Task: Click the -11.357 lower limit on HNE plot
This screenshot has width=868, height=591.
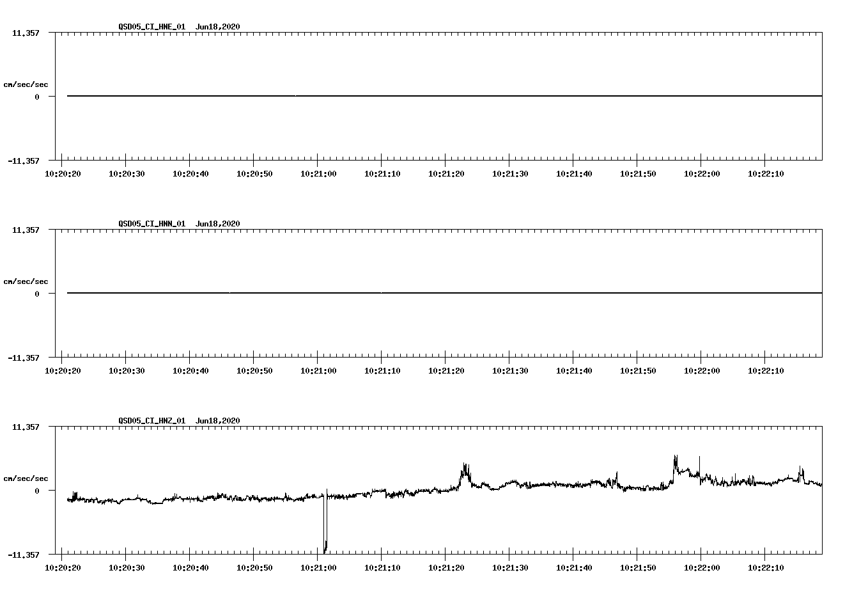Action: [x=24, y=161]
